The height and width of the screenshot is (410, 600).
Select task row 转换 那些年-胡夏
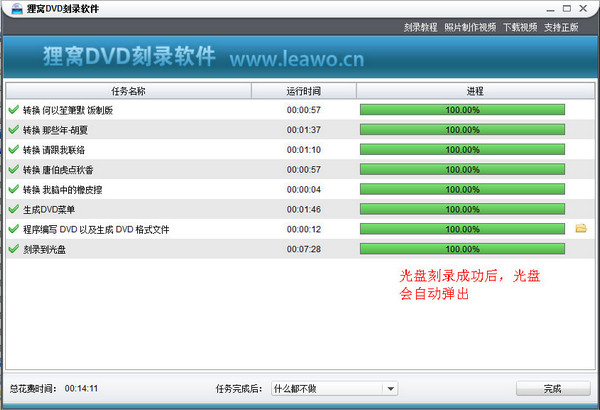click(x=300, y=129)
